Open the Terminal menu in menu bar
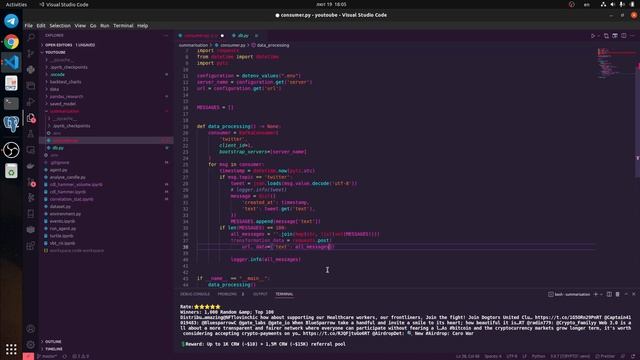This screenshot has height=360, width=640. coord(123,25)
